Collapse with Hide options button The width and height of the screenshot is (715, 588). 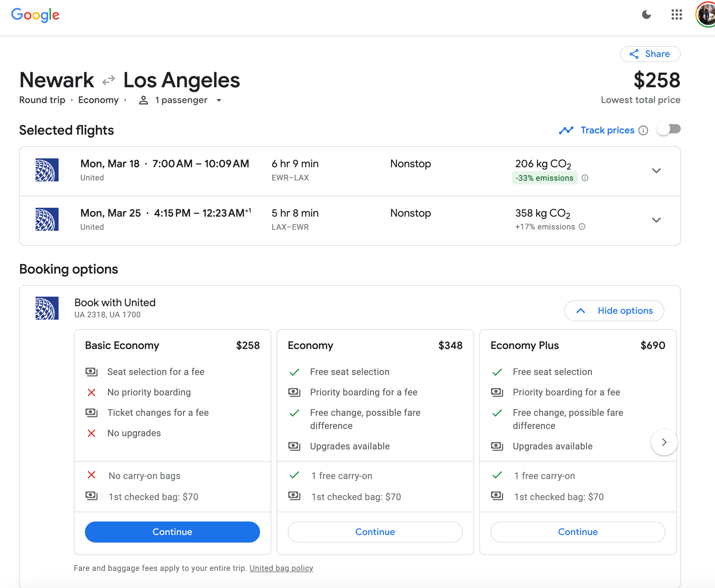pyautogui.click(x=614, y=310)
